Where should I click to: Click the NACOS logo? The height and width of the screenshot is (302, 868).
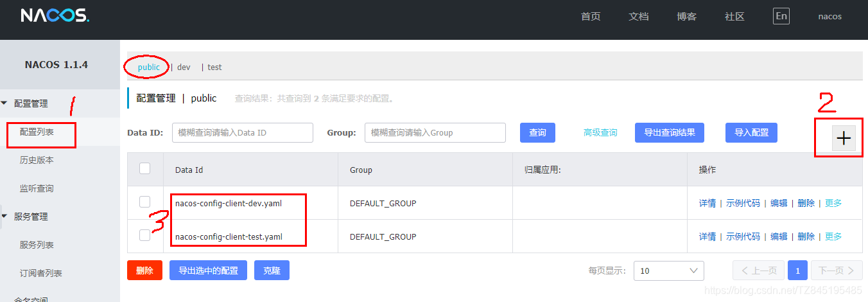tap(55, 16)
